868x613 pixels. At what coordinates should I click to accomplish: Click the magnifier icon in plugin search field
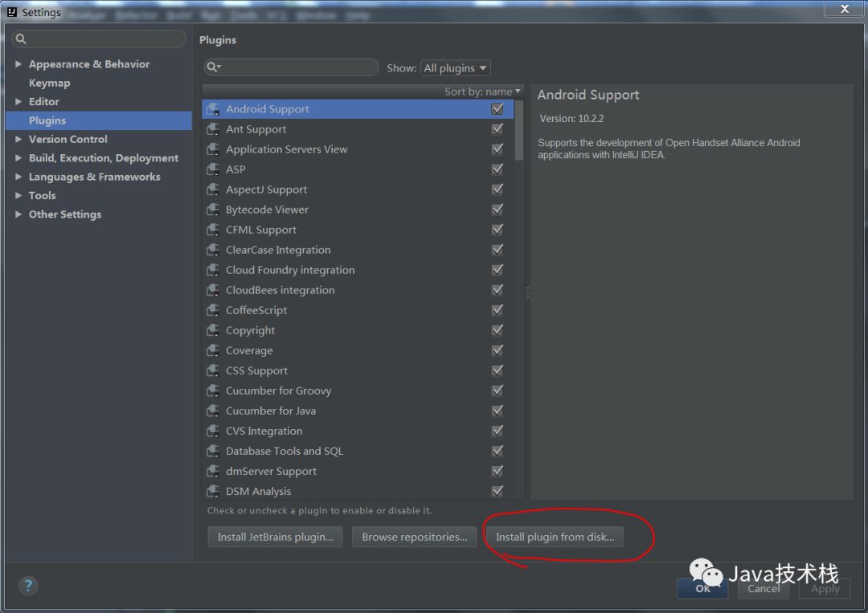coord(213,67)
